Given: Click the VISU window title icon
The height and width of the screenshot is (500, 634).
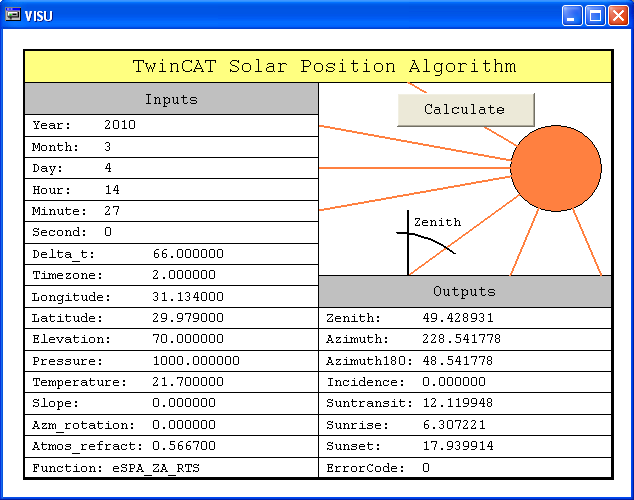Looking at the screenshot, I should (13, 15).
